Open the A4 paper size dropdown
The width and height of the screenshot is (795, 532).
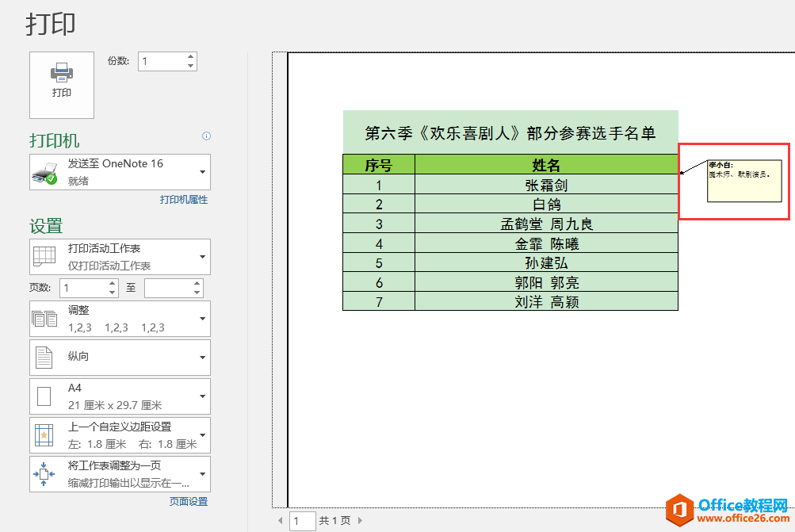point(120,396)
